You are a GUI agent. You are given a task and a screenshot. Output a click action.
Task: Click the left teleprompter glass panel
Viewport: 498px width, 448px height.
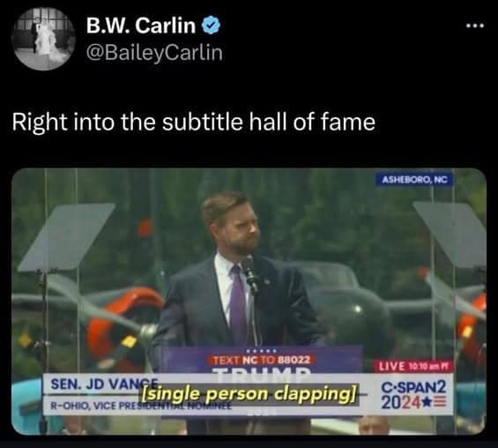coord(67,237)
